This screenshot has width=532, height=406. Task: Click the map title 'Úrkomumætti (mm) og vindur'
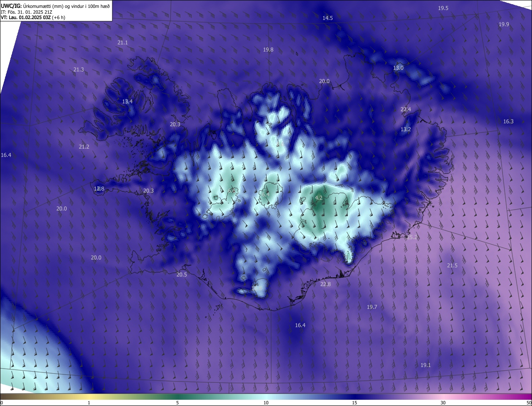tap(53, 5)
